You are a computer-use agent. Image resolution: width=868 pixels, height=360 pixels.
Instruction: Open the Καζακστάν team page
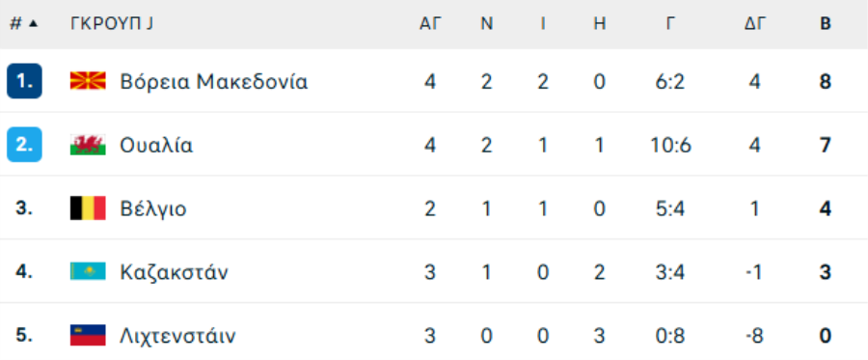[x=174, y=272]
